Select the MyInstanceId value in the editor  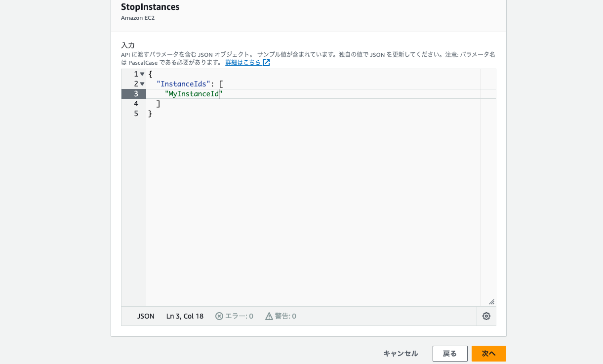pos(192,93)
